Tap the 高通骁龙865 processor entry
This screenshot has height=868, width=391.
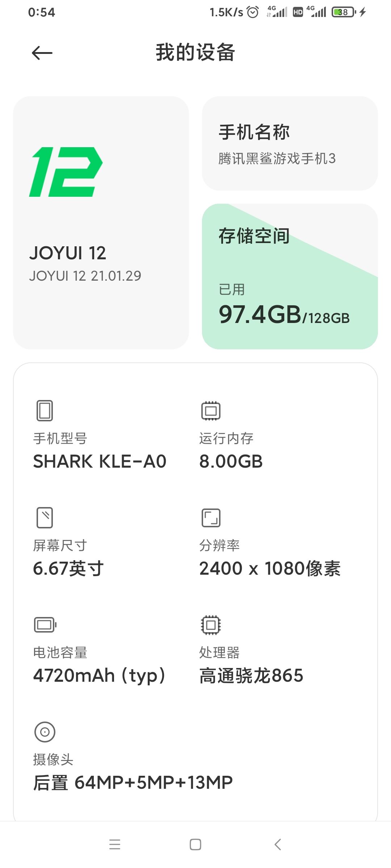point(251,676)
